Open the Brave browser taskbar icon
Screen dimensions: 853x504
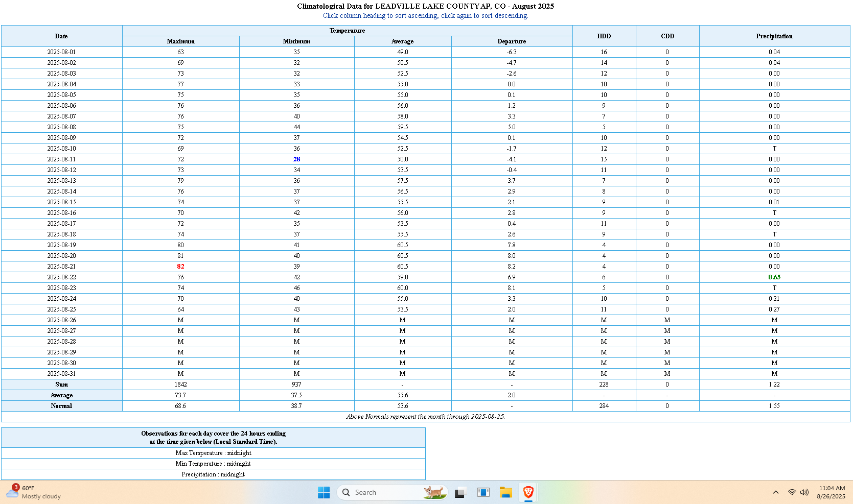point(528,492)
